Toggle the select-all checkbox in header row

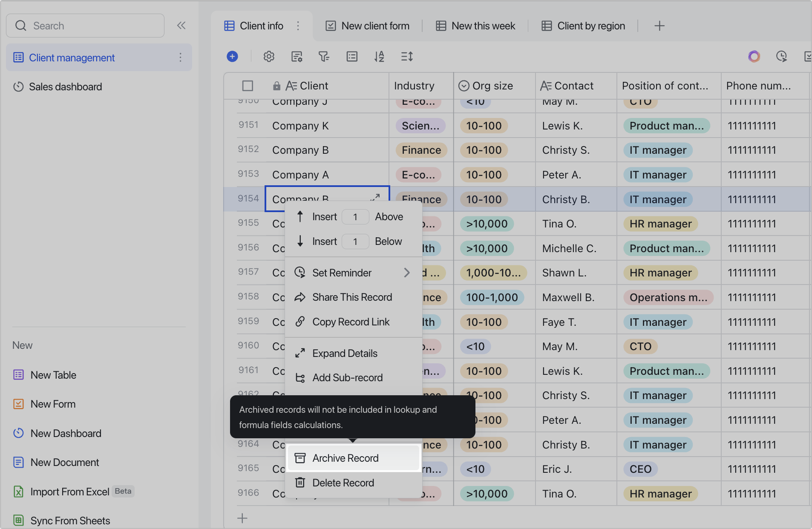pos(248,86)
